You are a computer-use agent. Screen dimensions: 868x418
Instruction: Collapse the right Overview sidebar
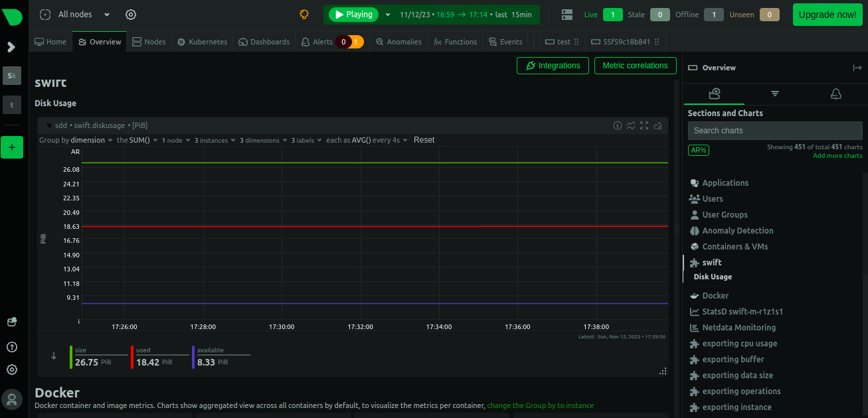tap(857, 68)
